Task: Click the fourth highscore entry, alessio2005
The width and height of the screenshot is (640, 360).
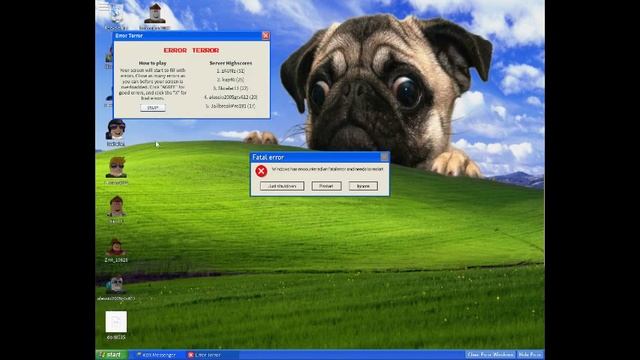Action: click(x=231, y=97)
